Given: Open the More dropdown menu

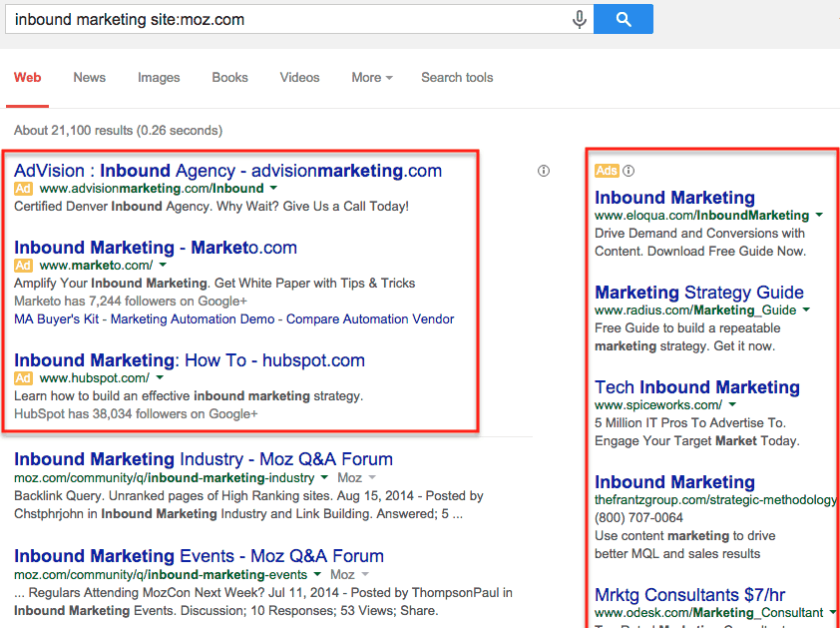Looking at the screenshot, I should [x=372, y=77].
